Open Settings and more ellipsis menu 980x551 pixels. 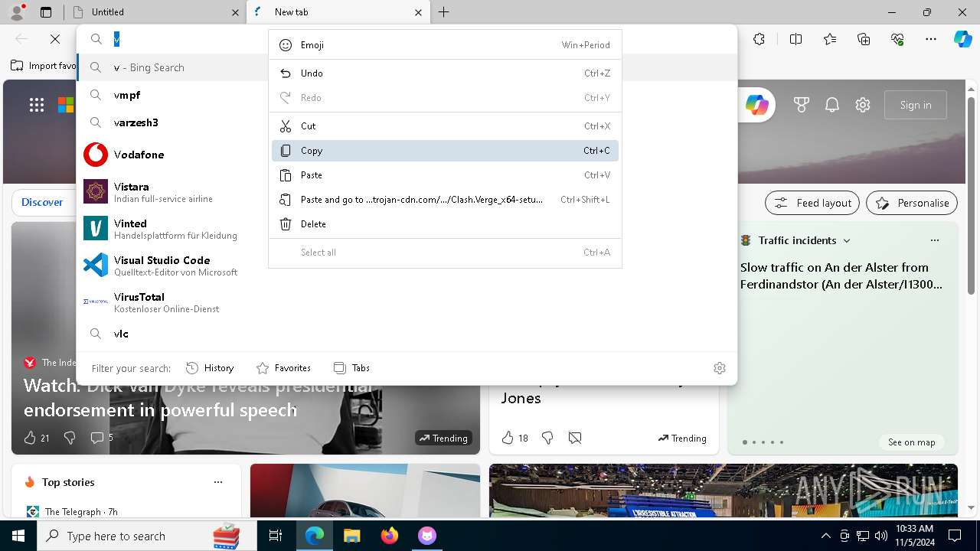click(x=931, y=39)
